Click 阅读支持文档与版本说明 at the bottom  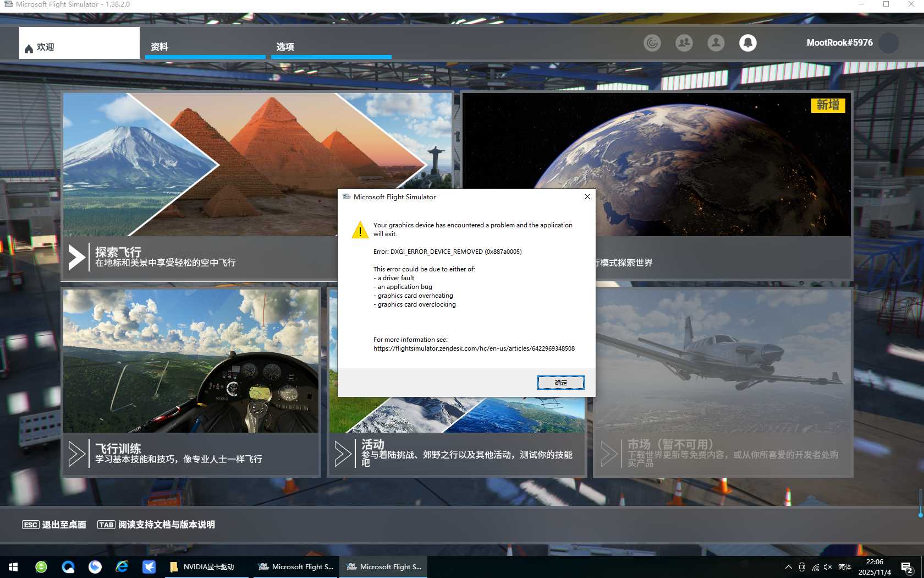[156, 525]
